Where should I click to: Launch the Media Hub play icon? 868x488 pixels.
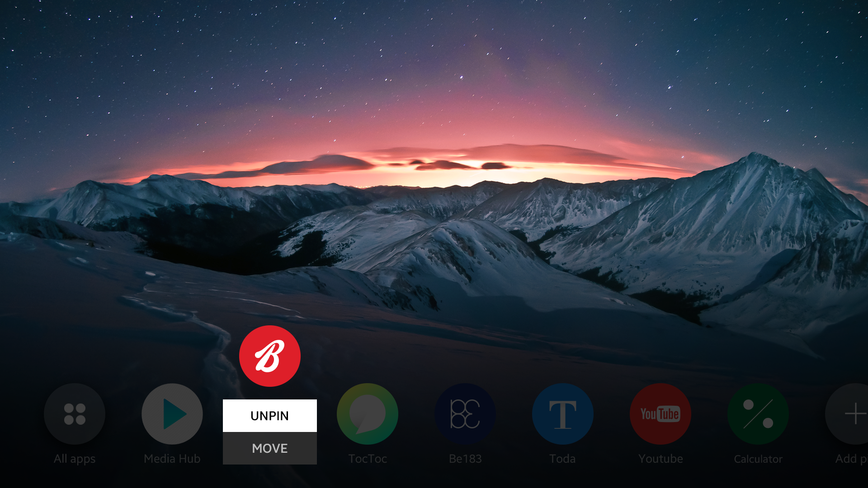click(172, 413)
